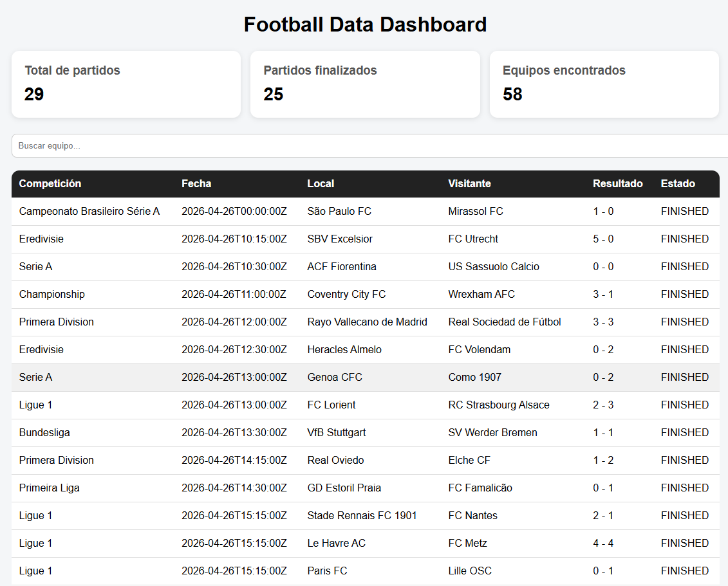The image size is (728, 586).
Task: Click the Buscar equipo search field
Action: (369, 145)
